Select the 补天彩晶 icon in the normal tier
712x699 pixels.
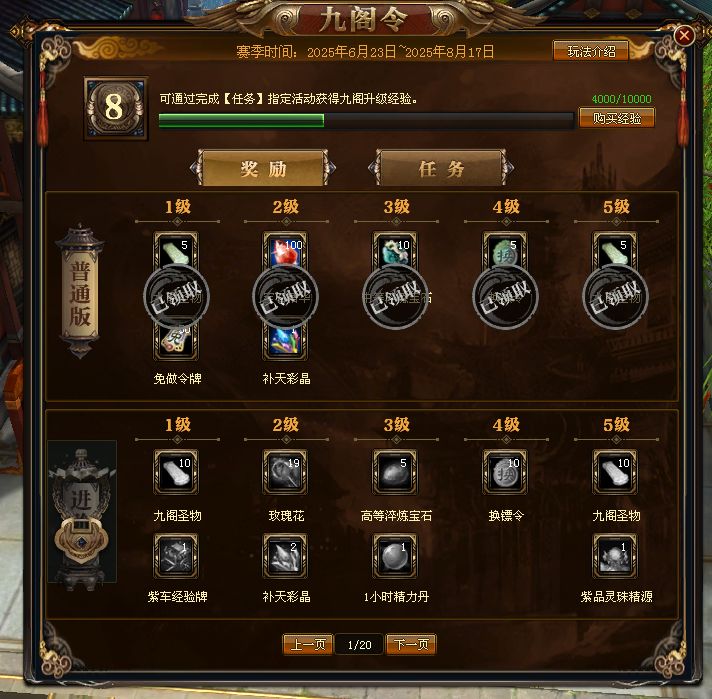pyautogui.click(x=285, y=340)
